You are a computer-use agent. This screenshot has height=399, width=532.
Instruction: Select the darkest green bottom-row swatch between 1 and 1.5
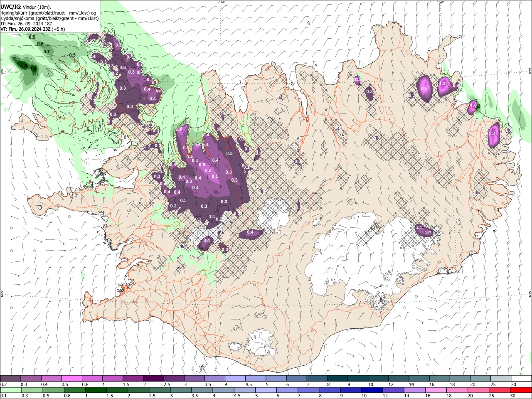point(96,390)
